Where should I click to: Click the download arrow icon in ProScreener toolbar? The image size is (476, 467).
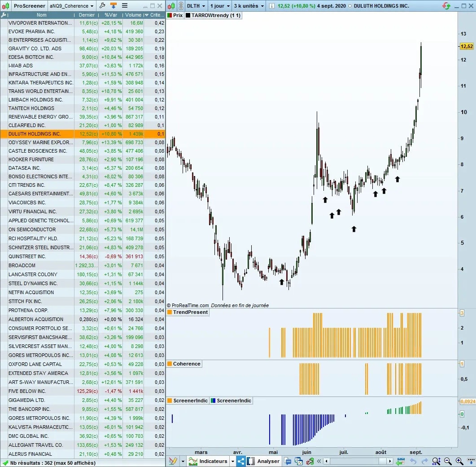tap(114, 6)
